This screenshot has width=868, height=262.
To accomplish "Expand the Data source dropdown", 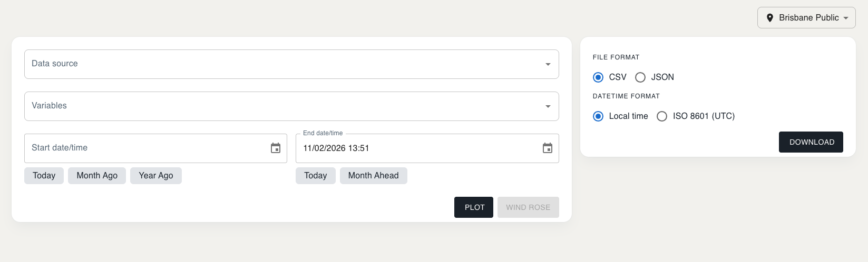I will pyautogui.click(x=291, y=64).
